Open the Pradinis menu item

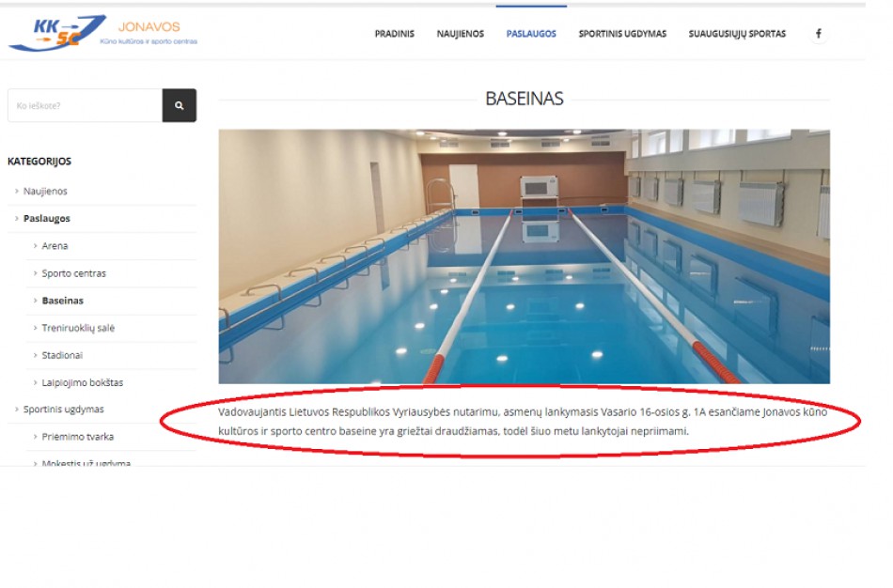pos(394,34)
